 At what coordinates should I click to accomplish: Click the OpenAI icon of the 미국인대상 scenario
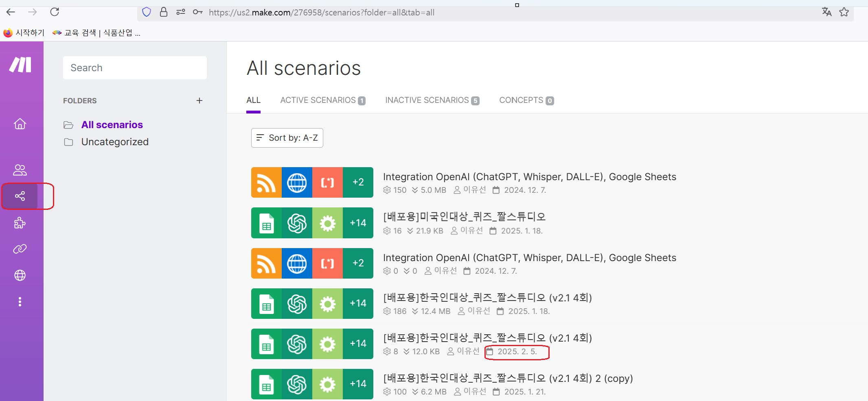(x=297, y=223)
